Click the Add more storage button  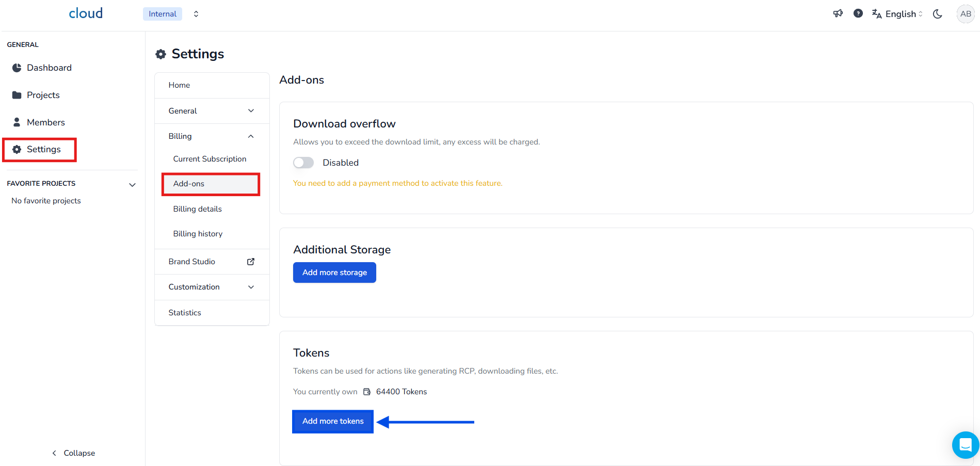pyautogui.click(x=334, y=272)
